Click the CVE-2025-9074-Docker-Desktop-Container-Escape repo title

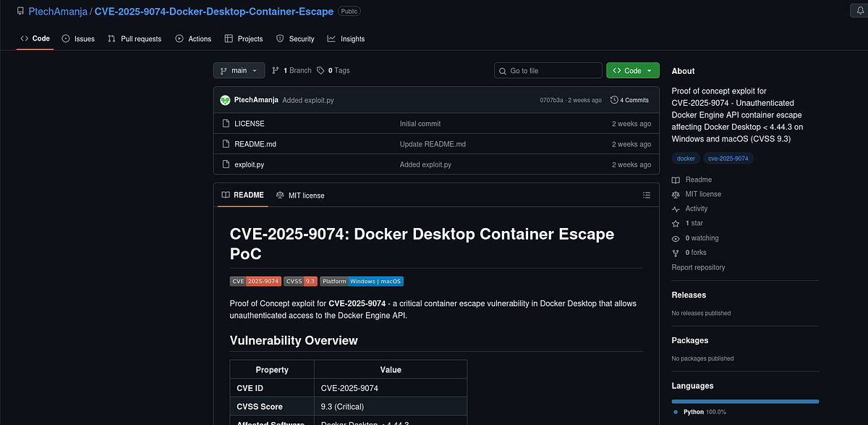pyautogui.click(x=214, y=12)
